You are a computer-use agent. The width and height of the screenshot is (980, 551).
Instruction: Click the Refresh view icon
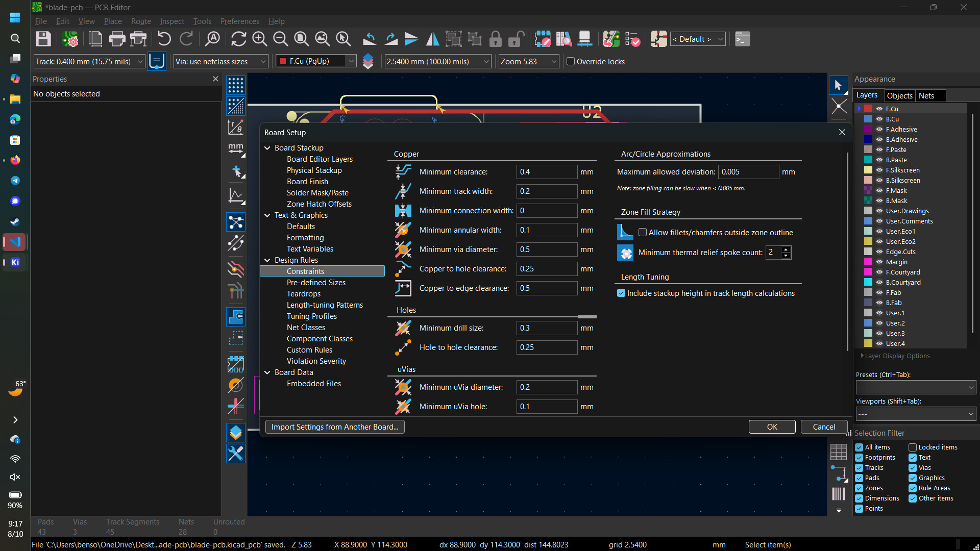[238, 39]
